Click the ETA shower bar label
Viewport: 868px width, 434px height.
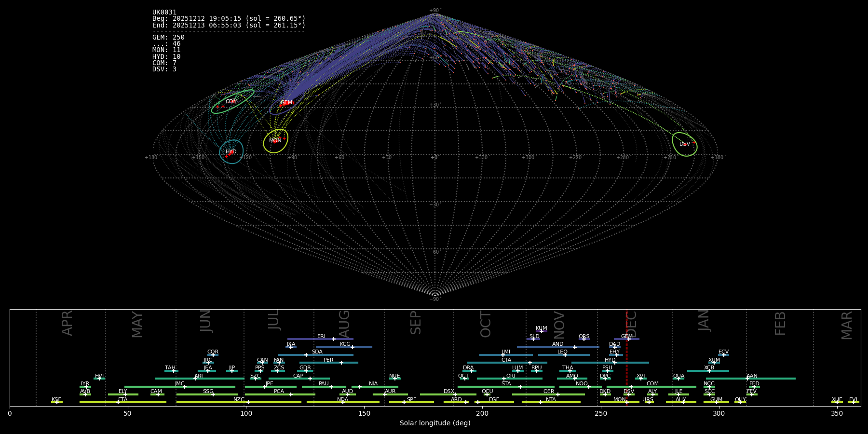123,400
